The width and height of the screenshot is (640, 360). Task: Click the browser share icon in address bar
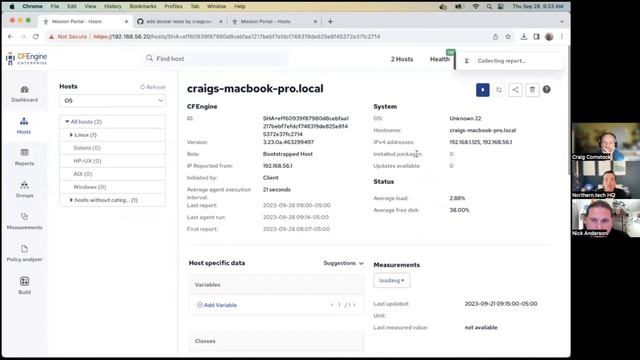click(x=496, y=37)
